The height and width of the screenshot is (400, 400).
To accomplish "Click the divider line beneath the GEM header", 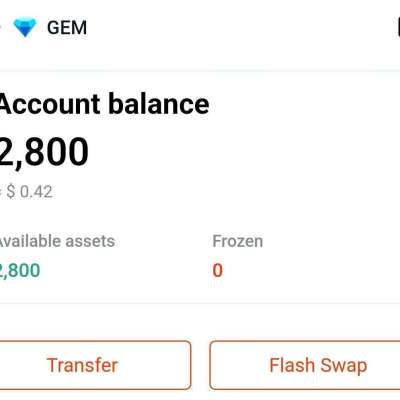I will (200, 71).
